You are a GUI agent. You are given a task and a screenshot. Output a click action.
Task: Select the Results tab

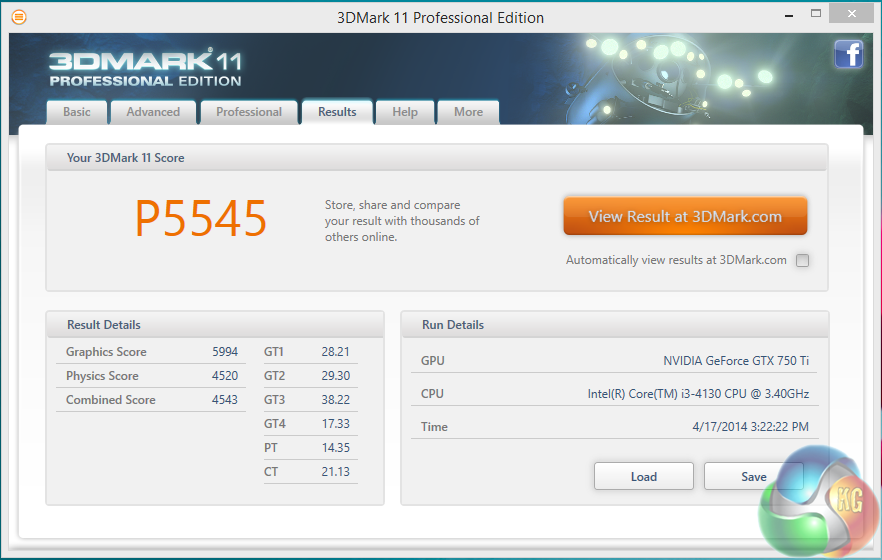point(337,112)
